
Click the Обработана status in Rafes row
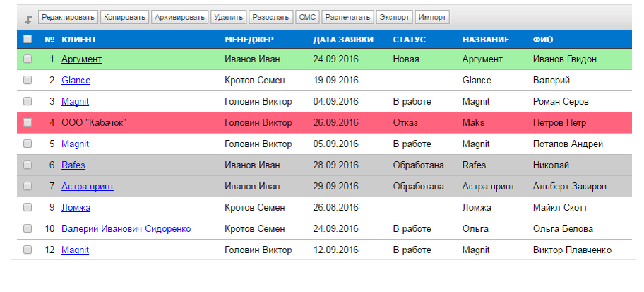[x=419, y=165]
